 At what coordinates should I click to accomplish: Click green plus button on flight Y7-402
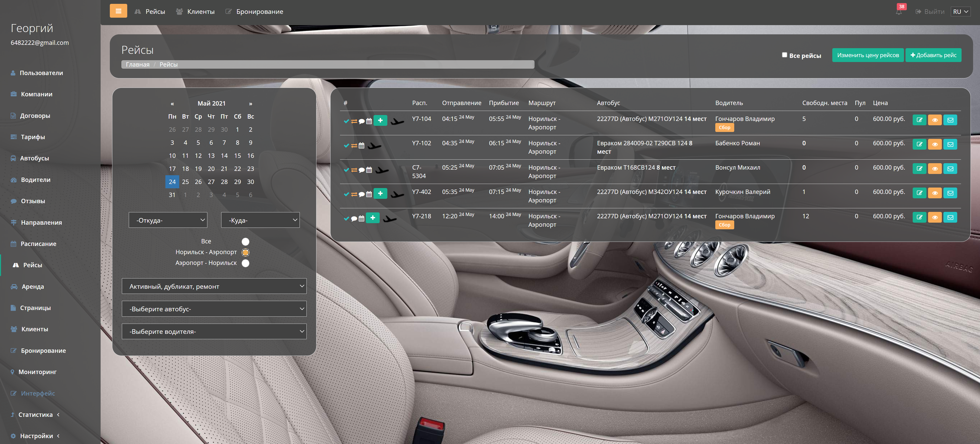coord(380,193)
